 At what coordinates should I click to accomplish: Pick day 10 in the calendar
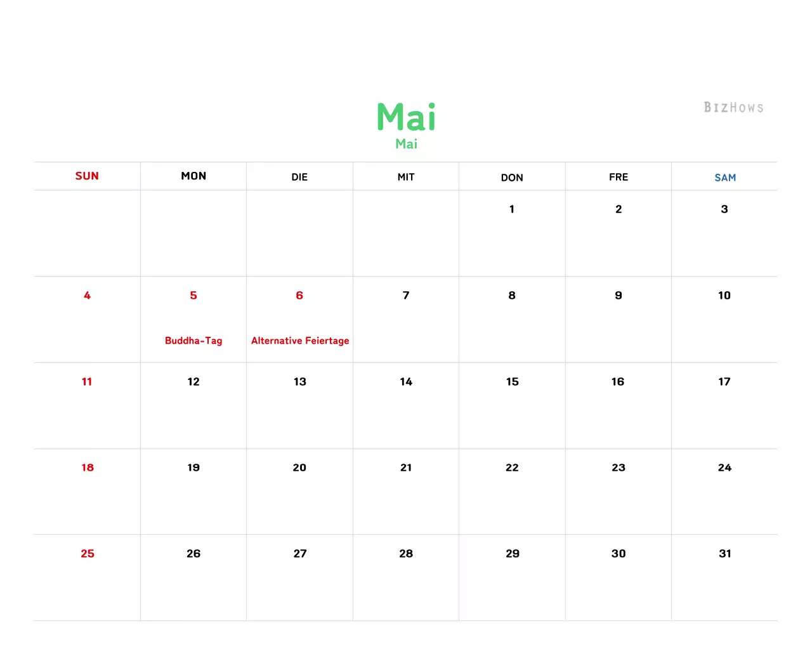click(x=724, y=296)
